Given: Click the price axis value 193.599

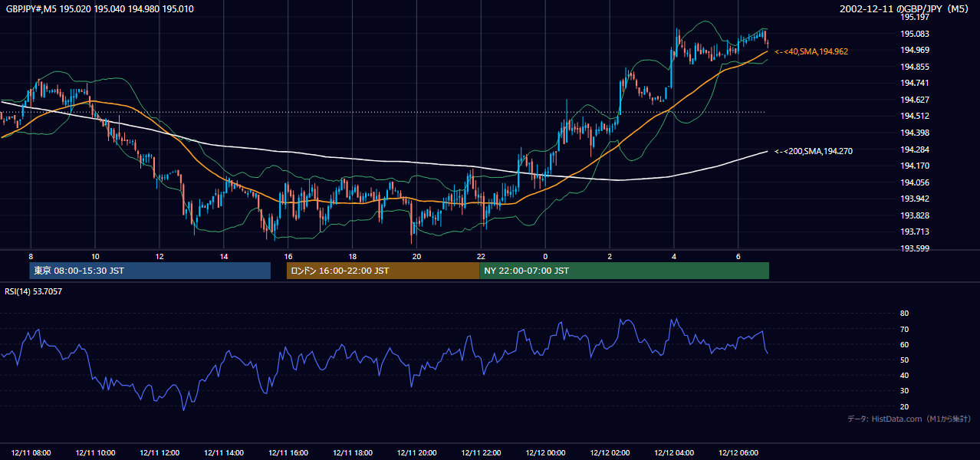Looking at the screenshot, I should tap(914, 248).
